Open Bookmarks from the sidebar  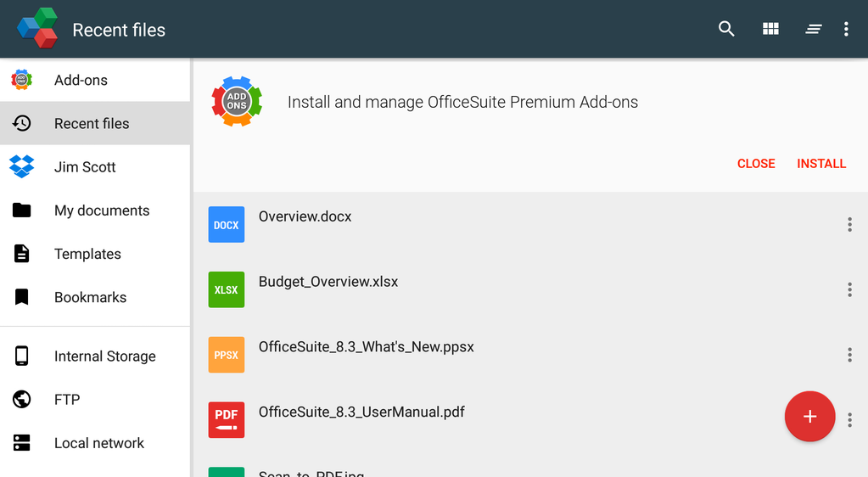coord(95,297)
